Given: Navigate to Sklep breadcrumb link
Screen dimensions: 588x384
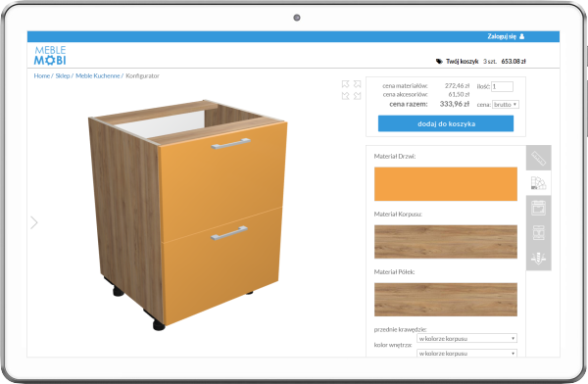Looking at the screenshot, I should pyautogui.click(x=63, y=75).
